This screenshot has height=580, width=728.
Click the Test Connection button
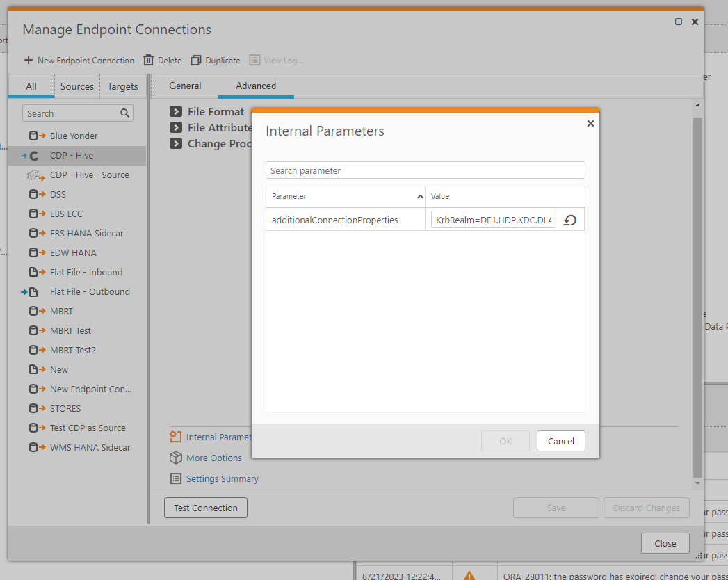(x=206, y=508)
